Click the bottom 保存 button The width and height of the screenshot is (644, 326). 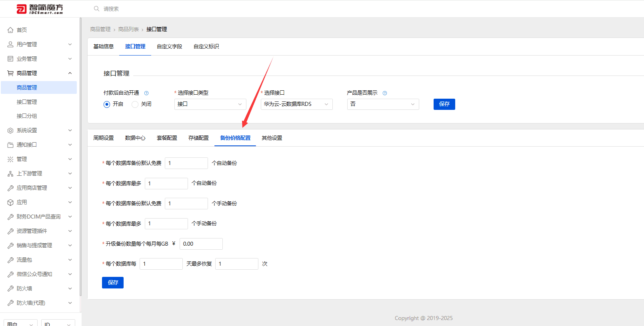(113, 282)
